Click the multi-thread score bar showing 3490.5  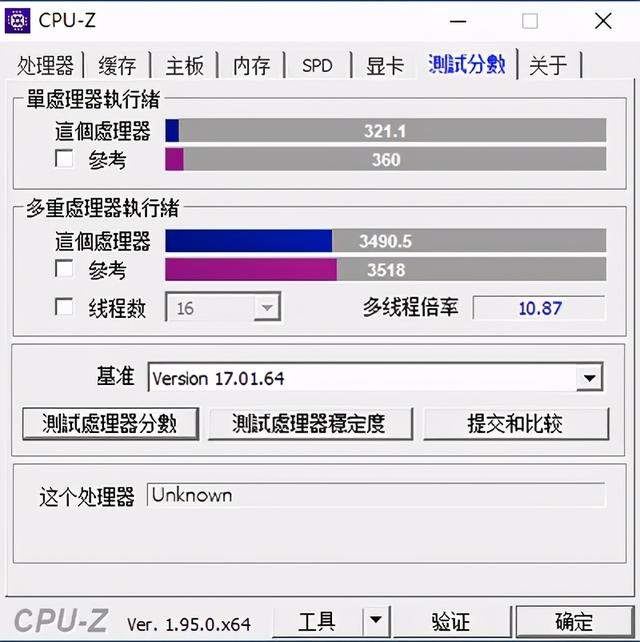386,241
